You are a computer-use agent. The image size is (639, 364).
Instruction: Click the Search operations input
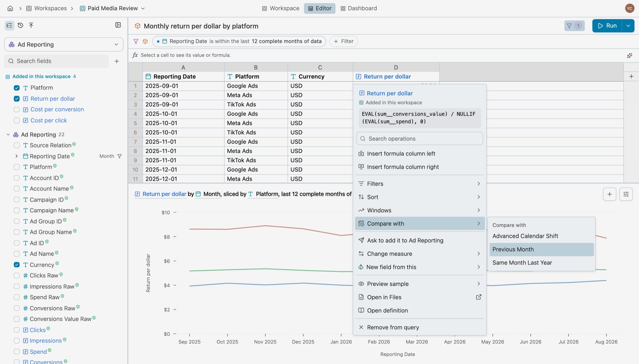[420, 139]
